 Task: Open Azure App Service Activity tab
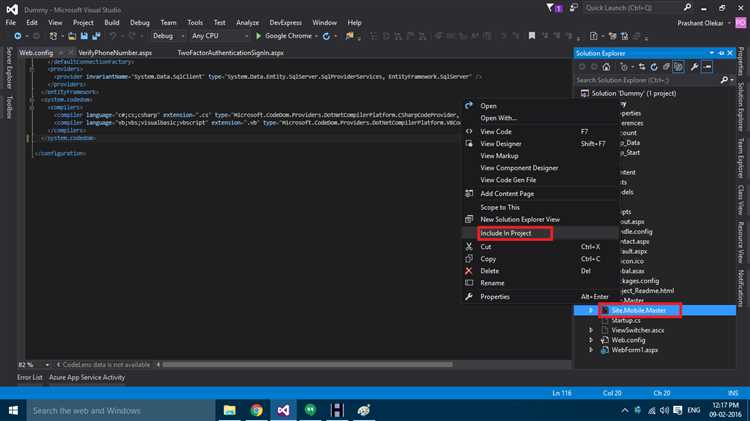pos(87,377)
